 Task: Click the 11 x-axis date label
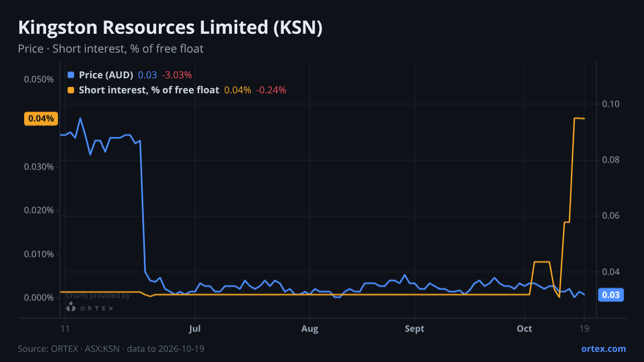click(65, 329)
